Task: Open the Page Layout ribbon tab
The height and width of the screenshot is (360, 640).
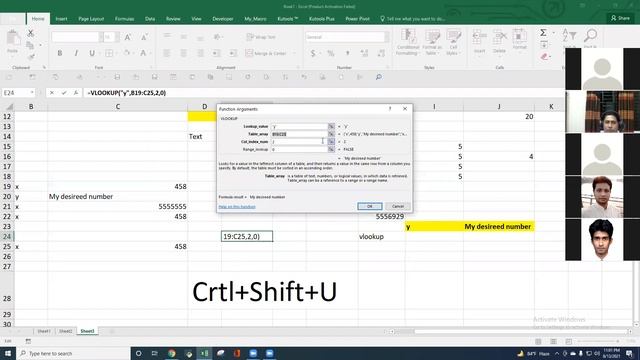Action: tap(91, 19)
